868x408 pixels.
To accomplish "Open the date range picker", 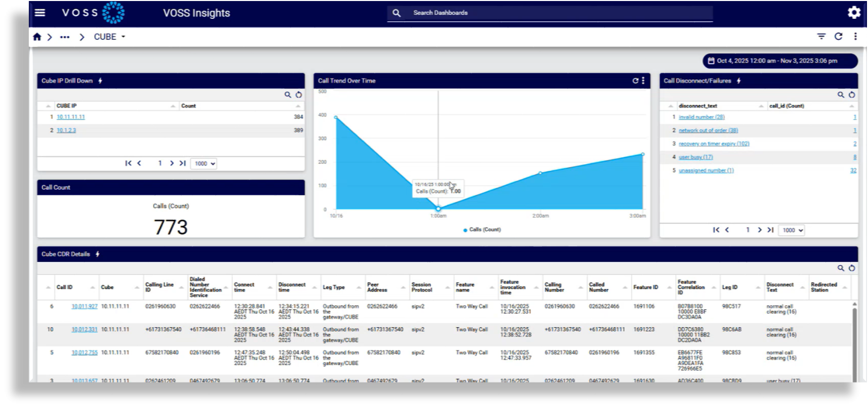I will (780, 61).
